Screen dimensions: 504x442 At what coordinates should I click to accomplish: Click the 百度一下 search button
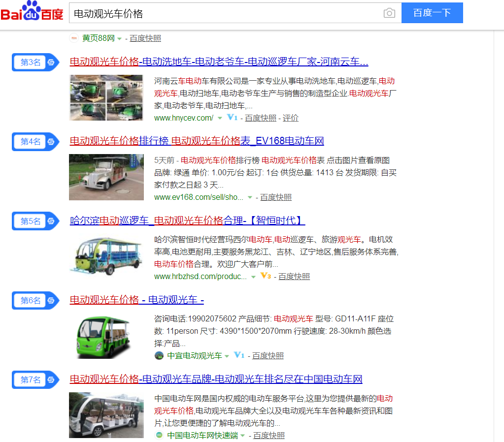[x=432, y=13]
